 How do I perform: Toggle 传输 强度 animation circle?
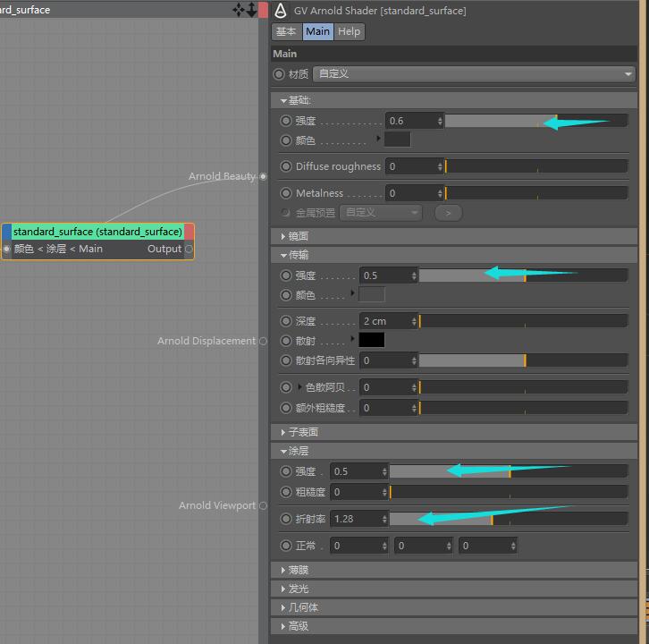tap(285, 275)
